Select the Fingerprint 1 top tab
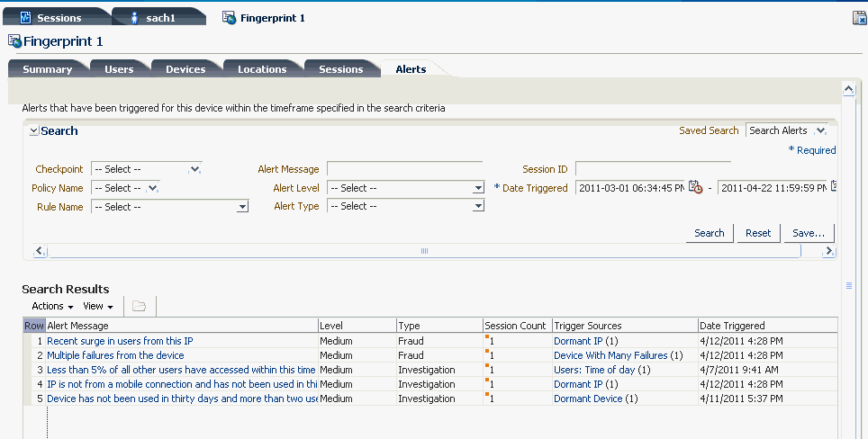This screenshot has height=439, width=868. pyautogui.click(x=264, y=18)
